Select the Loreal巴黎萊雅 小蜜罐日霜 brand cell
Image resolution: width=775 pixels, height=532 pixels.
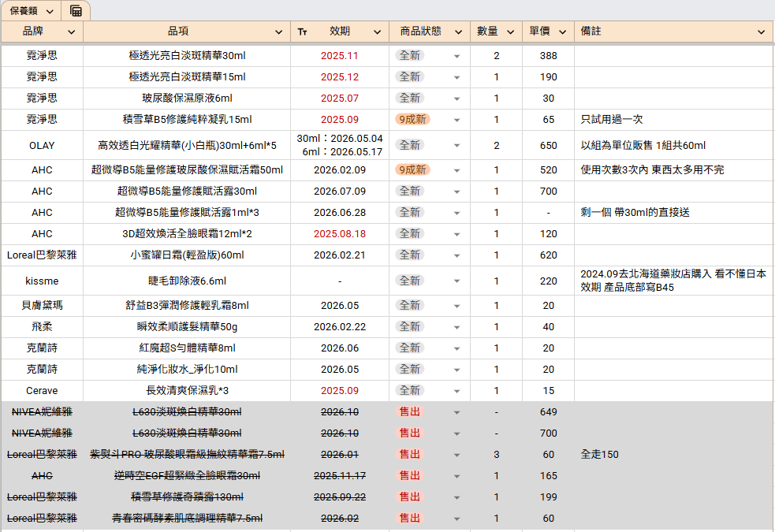point(42,255)
